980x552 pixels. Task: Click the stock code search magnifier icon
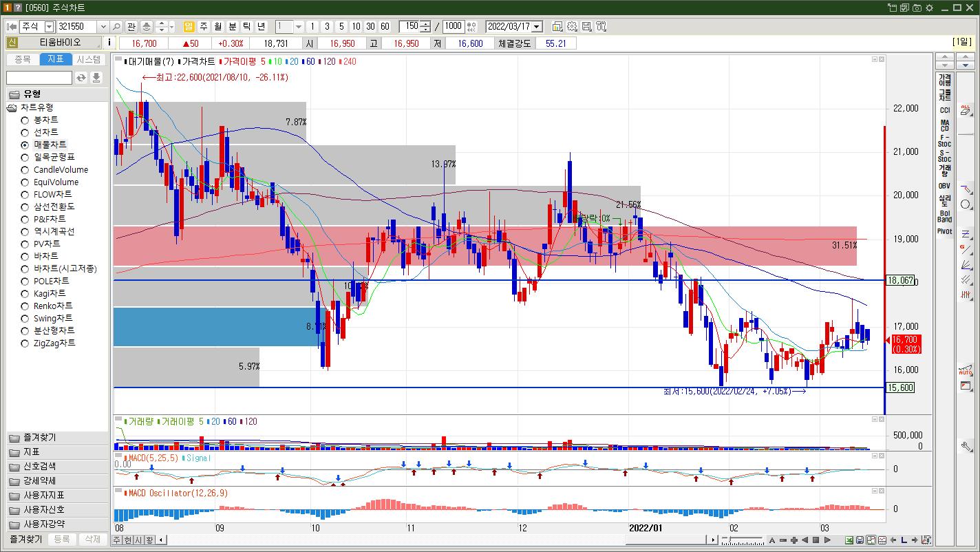[x=116, y=27]
